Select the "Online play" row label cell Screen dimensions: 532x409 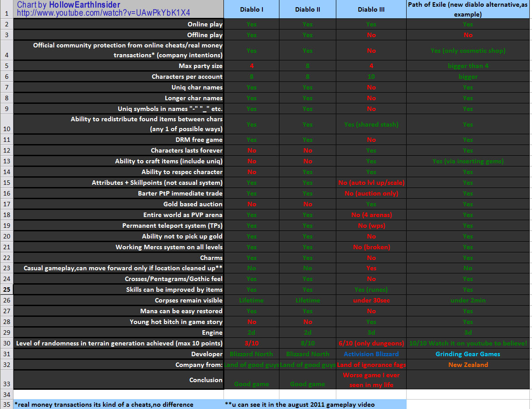pyautogui.click(x=118, y=24)
